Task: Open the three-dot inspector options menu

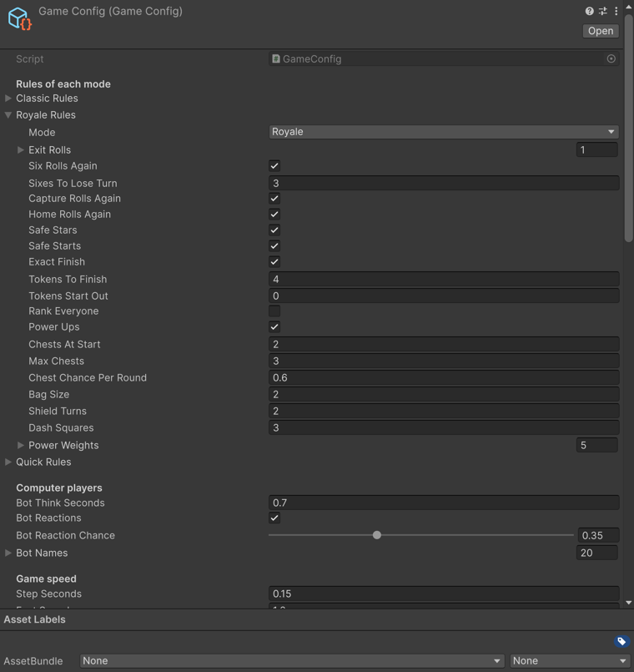Action: pyautogui.click(x=616, y=11)
